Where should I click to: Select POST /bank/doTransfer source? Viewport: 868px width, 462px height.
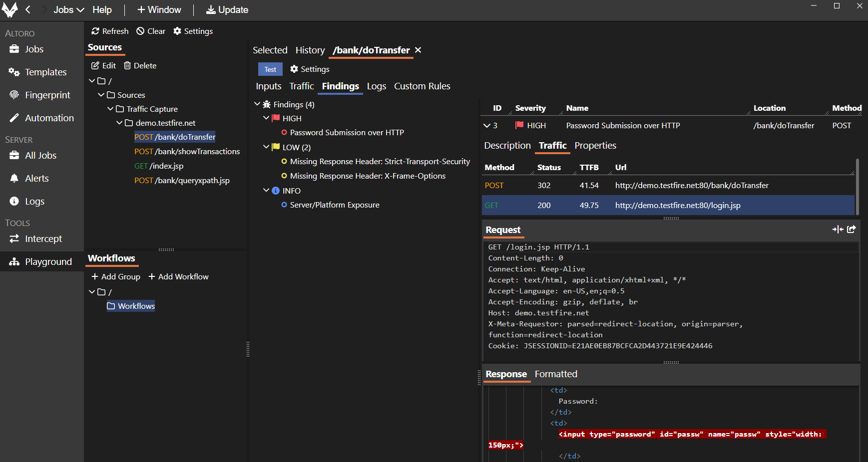(175, 137)
